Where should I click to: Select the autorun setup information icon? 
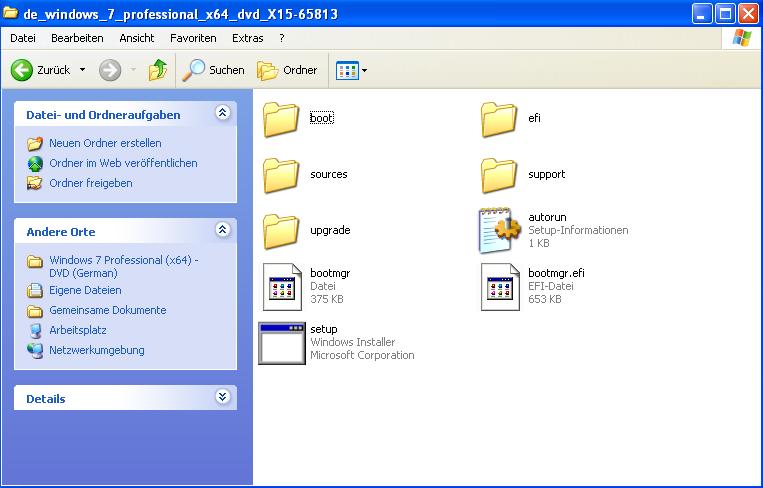(500, 231)
